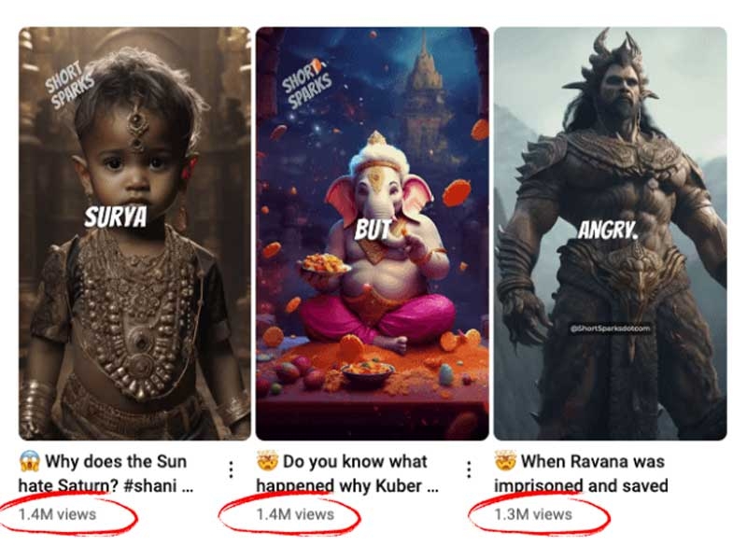The height and width of the screenshot is (560, 747).
Task: Click the #shani hashtag
Action: coord(149,485)
